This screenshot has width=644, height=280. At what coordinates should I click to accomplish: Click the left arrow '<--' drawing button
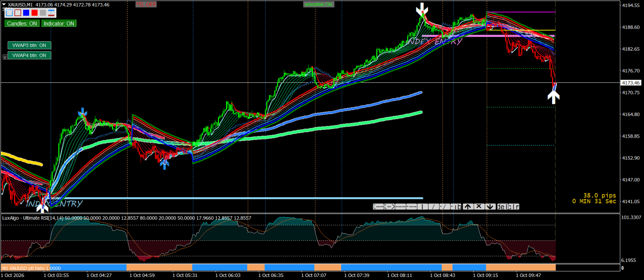(378, 207)
